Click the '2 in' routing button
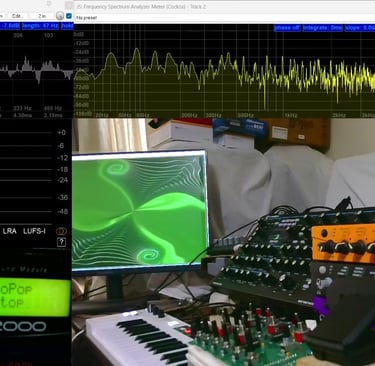Screen dimensions: 375x366 tap(42, 16)
